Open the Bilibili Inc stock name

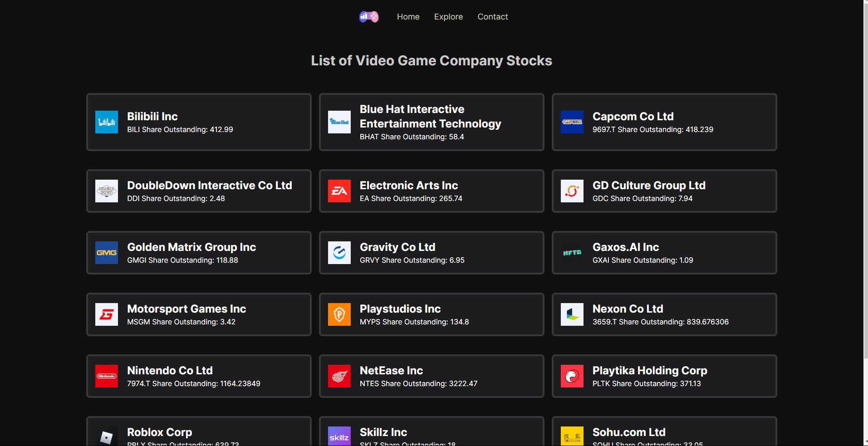point(152,117)
